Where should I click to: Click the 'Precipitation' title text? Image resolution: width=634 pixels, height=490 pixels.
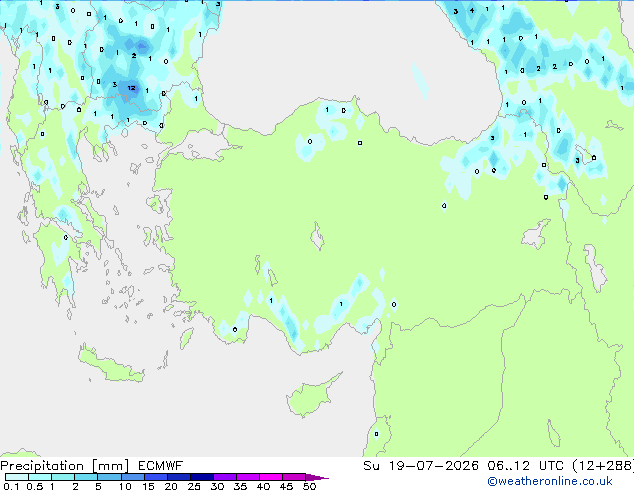[x=42, y=466]
